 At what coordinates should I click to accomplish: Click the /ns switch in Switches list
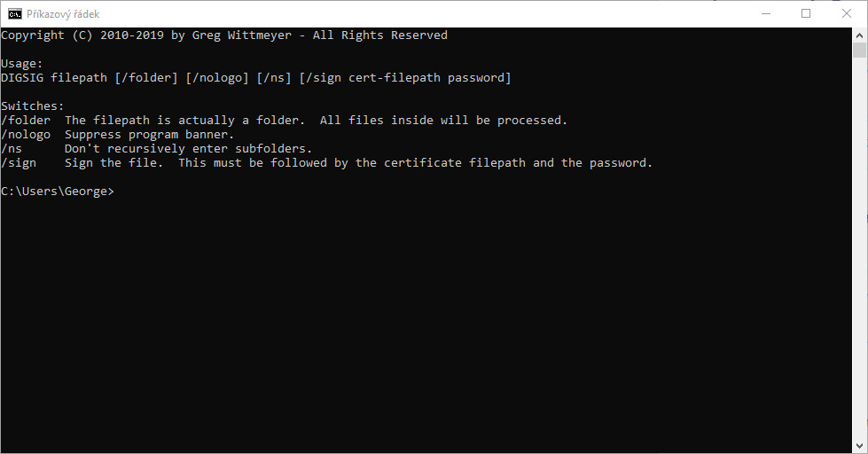12,148
